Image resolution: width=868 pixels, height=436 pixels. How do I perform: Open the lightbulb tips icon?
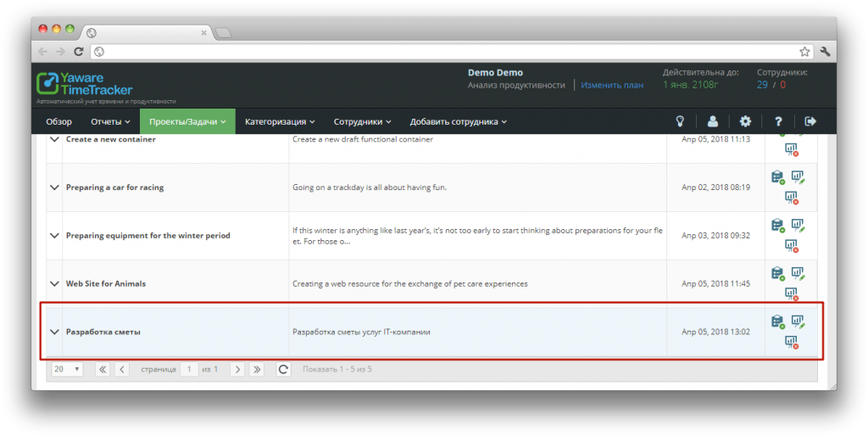click(x=681, y=121)
